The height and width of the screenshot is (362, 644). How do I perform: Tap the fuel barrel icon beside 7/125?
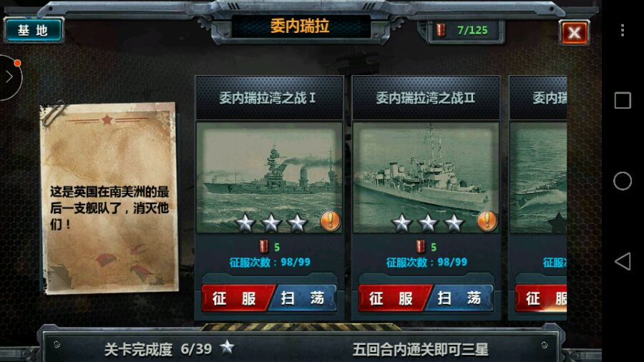point(441,30)
